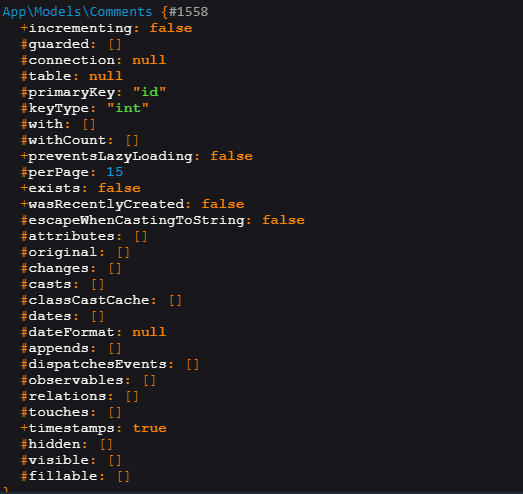Click the perPage property name

[x=59, y=172]
